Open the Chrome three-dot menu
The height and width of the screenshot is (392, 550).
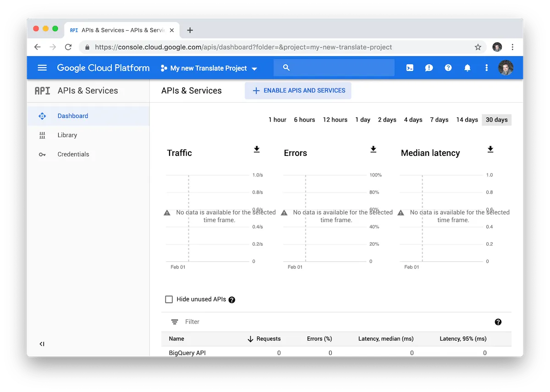click(512, 47)
